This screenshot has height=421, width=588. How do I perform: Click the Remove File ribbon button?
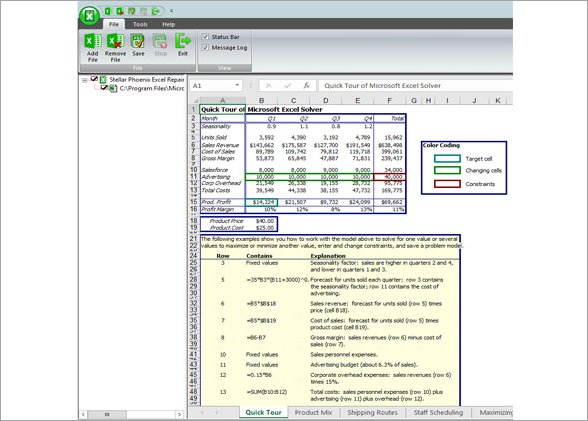pyautogui.click(x=116, y=48)
